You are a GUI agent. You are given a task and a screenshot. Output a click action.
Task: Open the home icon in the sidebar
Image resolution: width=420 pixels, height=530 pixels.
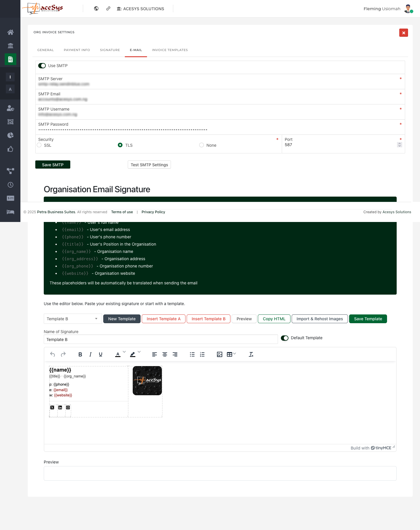10,32
